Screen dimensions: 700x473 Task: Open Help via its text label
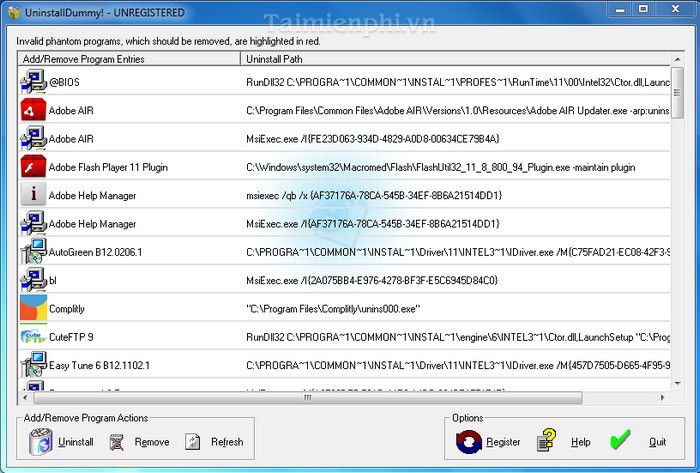580,442
